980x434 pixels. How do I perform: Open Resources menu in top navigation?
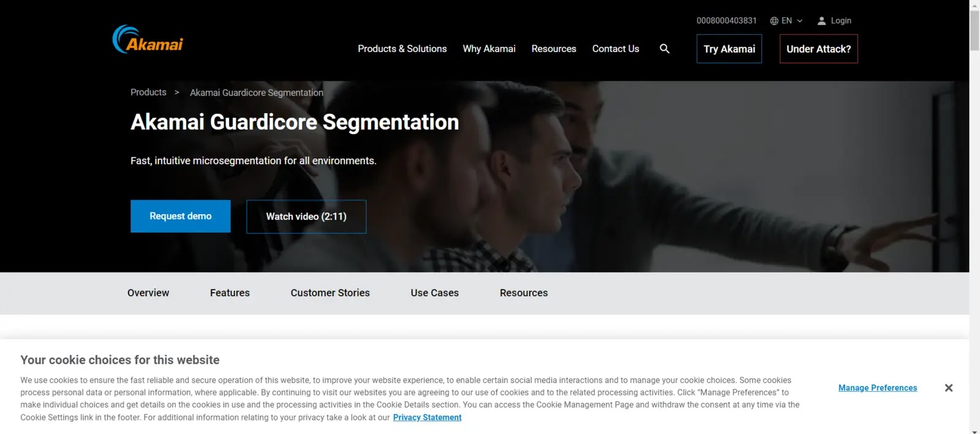point(554,48)
